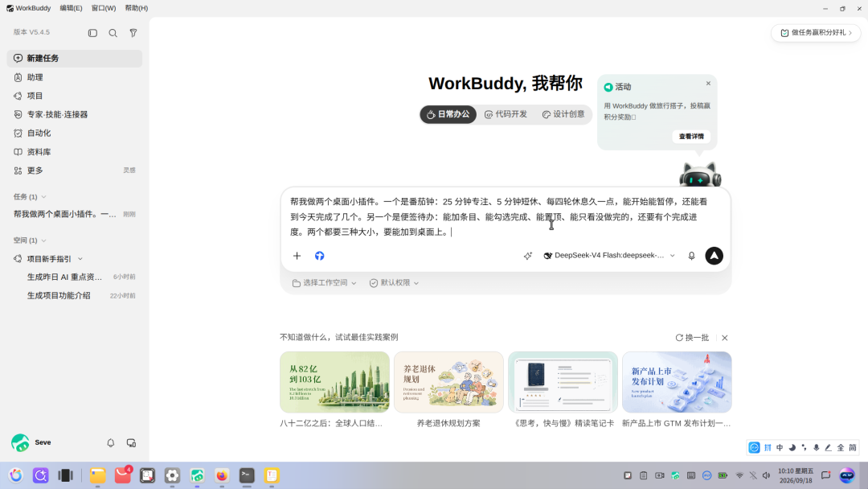The image size is (868, 489).
Task: Open Firefox from the taskbar
Action: pos(222,475)
